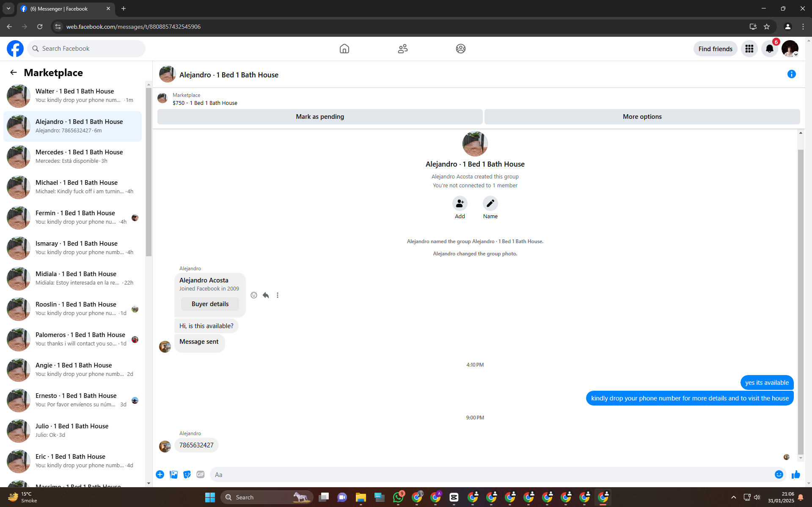This screenshot has width=812, height=507.
Task: Switch to the Messenger Facebook browser tab
Action: coord(66,8)
